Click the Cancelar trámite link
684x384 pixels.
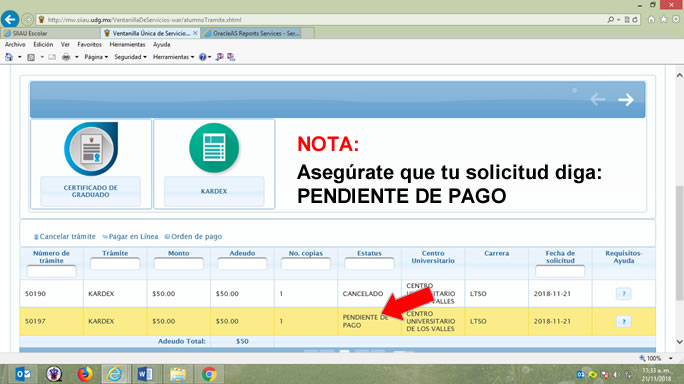point(65,237)
